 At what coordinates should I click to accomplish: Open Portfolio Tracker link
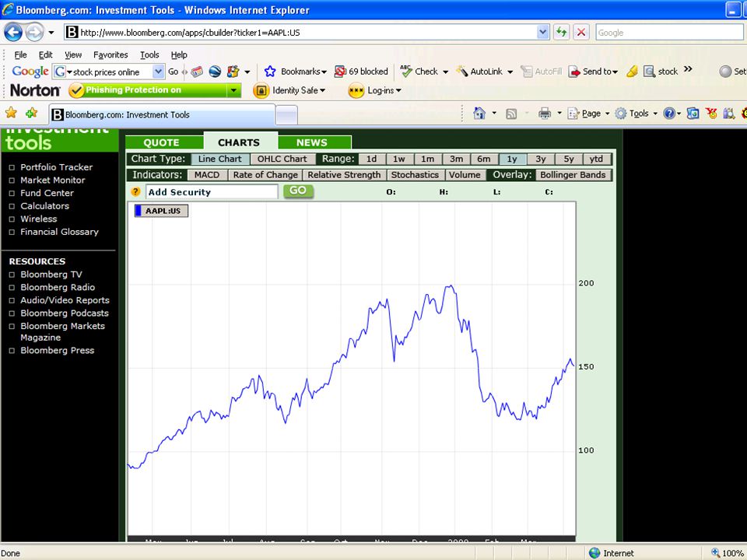56,167
